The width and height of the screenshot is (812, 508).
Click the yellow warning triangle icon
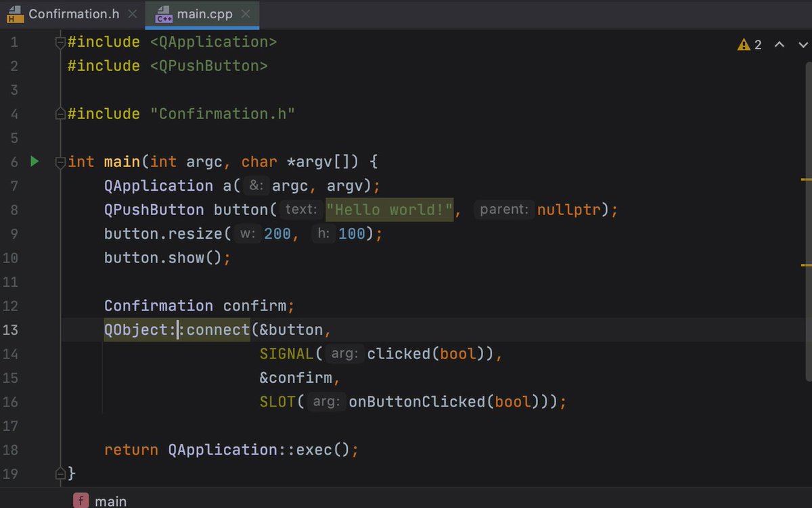coord(744,45)
